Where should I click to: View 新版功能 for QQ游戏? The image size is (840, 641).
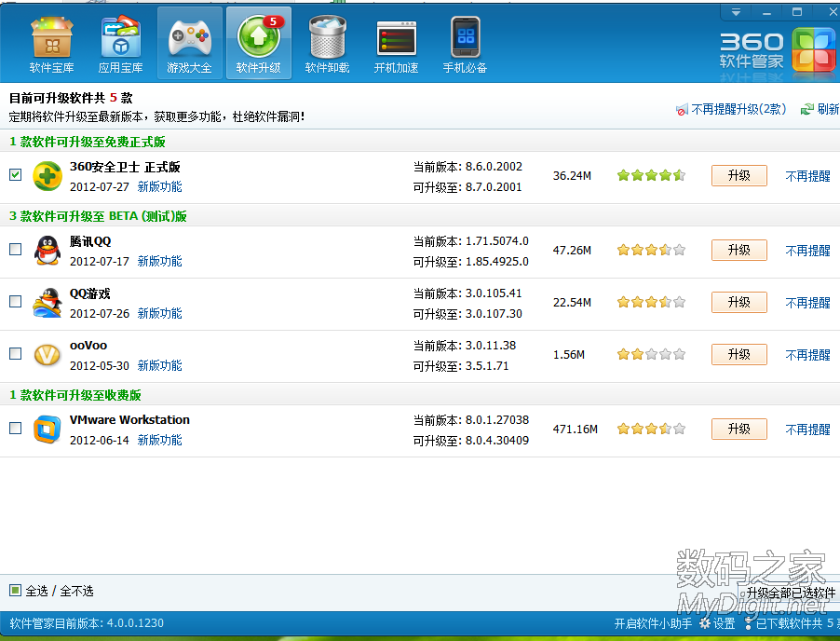(159, 314)
